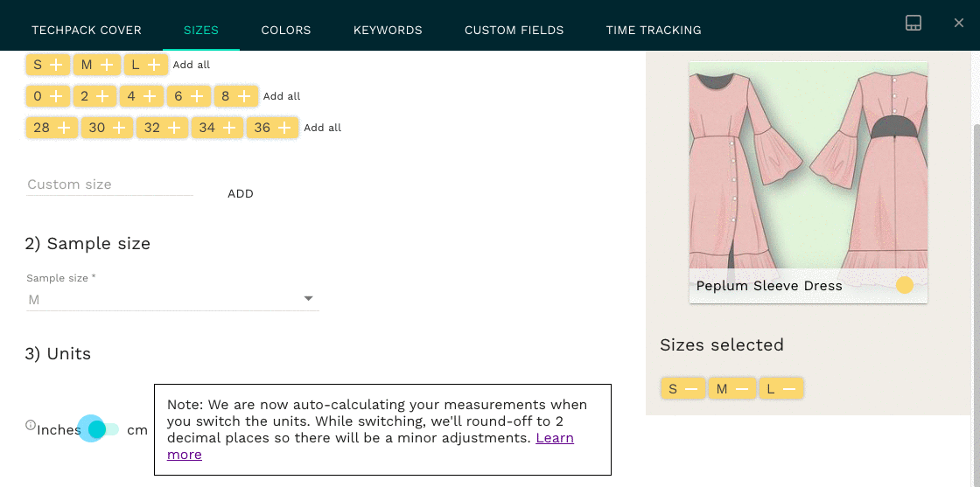Click the yellow dot on the dress card
980x487 pixels.
point(905,285)
